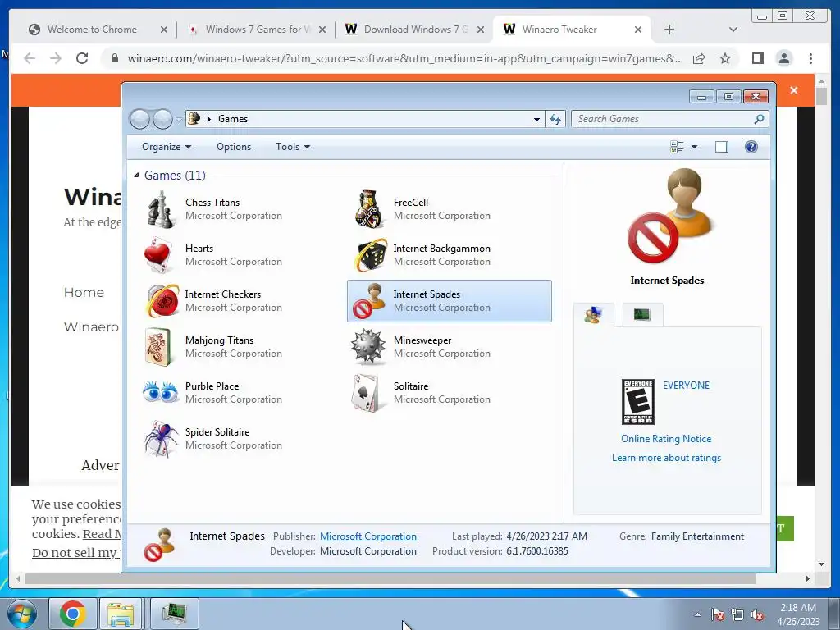Click the network tray icon
840x630 pixels.
tap(737, 615)
